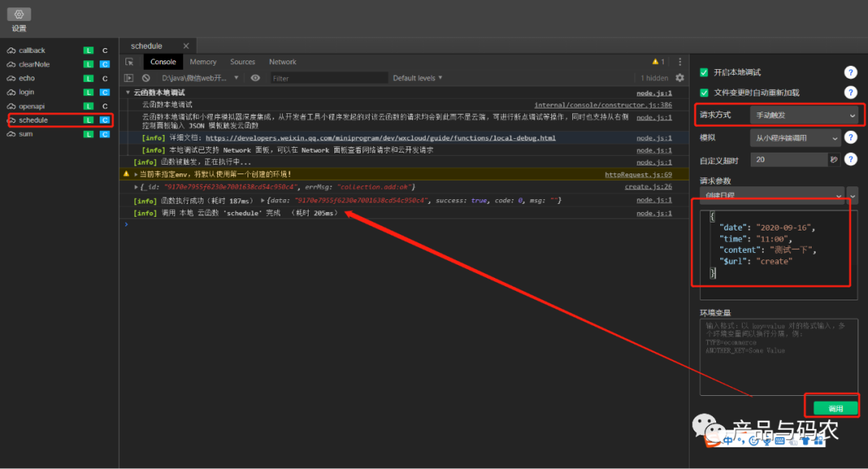This screenshot has width=868, height=469.
Task: Open help for 开启本地调试
Action: coord(850,72)
